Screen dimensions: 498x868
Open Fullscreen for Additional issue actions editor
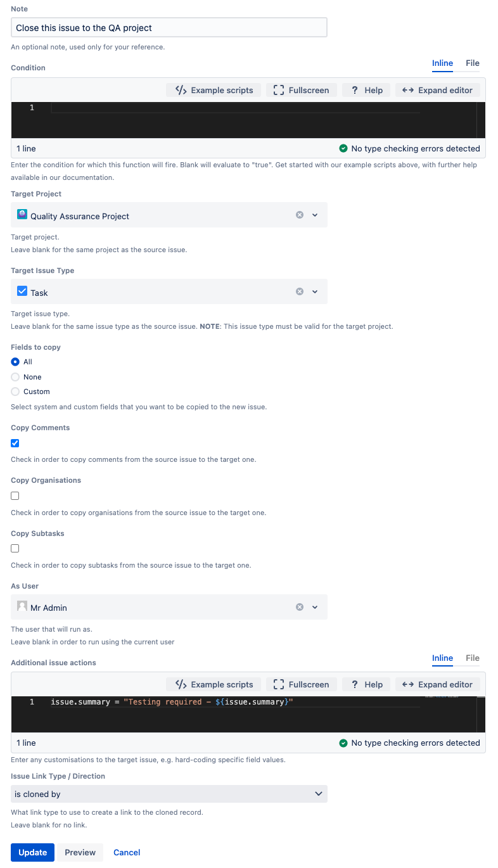tap(301, 684)
